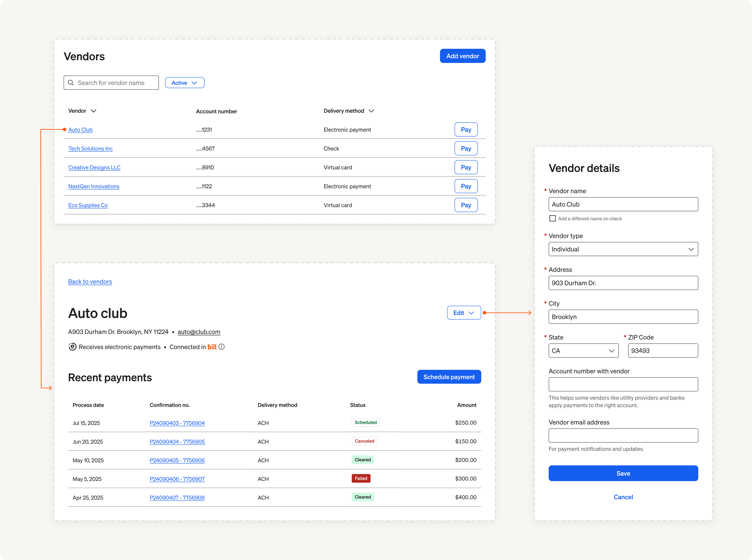Open the Tech Solutions Inc vendor link

point(90,149)
